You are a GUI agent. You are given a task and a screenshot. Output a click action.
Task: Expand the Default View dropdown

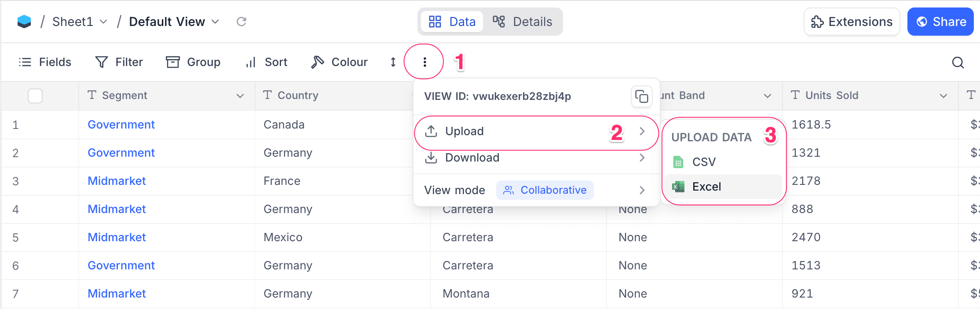215,22
